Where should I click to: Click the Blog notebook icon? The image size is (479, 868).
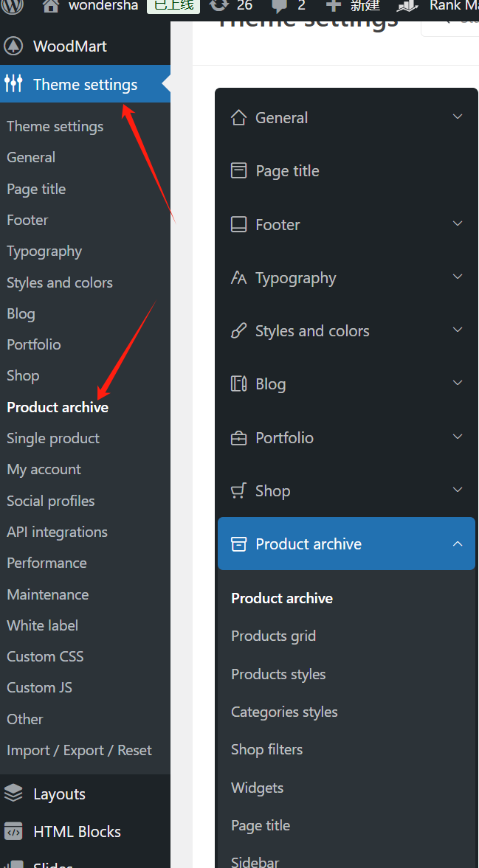[x=238, y=384]
